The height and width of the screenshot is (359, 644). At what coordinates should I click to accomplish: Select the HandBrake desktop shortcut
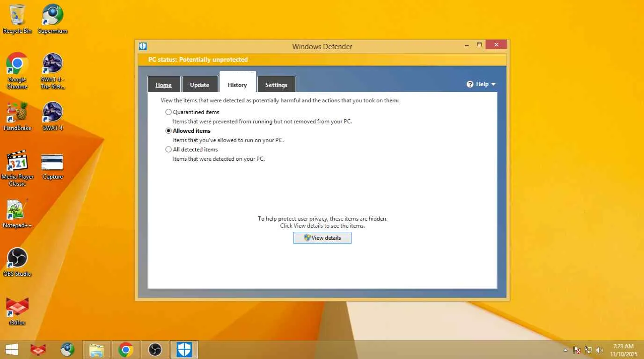(17, 116)
